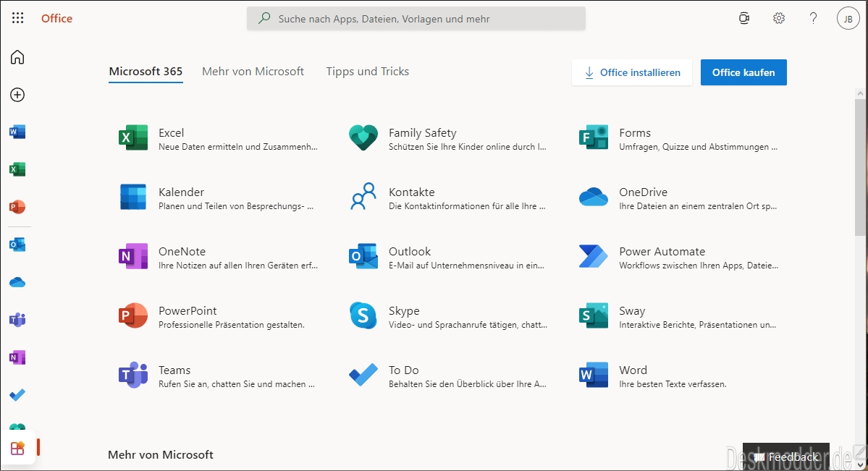The width and height of the screenshot is (868, 471).
Task: Open PowerPoint from the left sidebar
Action: [x=17, y=207]
